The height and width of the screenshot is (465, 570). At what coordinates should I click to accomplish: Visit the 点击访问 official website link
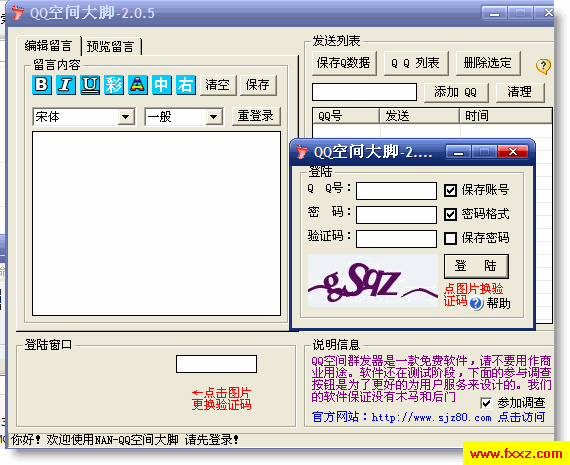coord(521,417)
